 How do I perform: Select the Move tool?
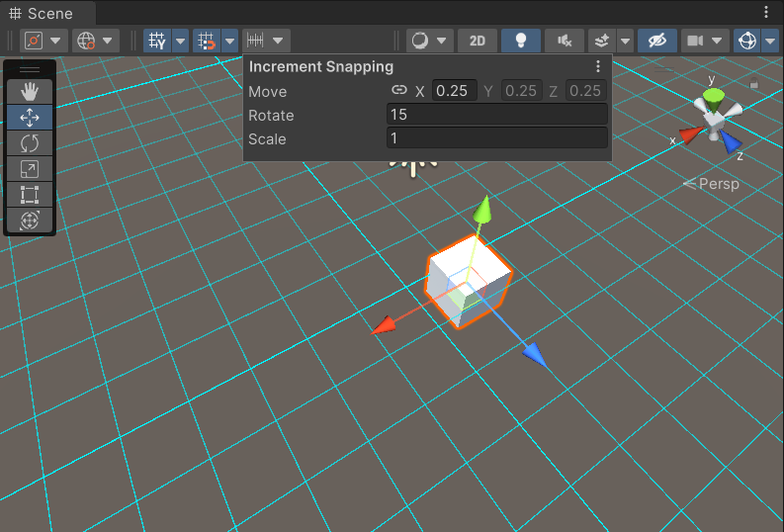point(30,118)
